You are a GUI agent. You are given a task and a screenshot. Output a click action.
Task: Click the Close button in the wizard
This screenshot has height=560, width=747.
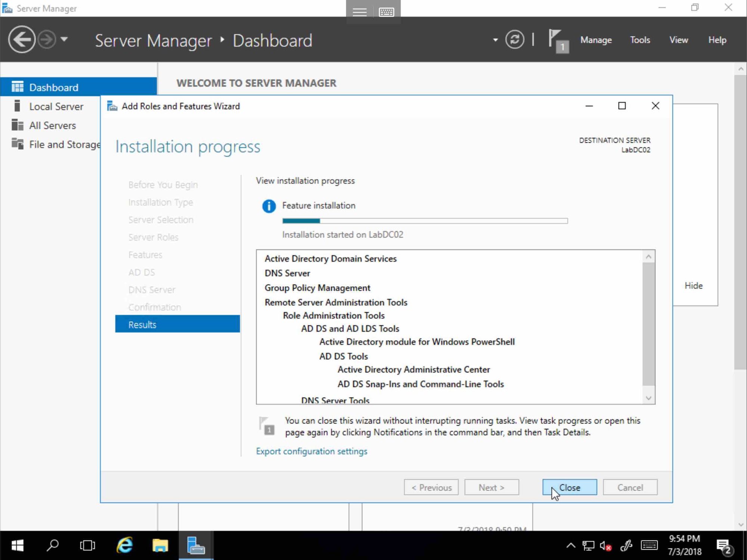569,487
